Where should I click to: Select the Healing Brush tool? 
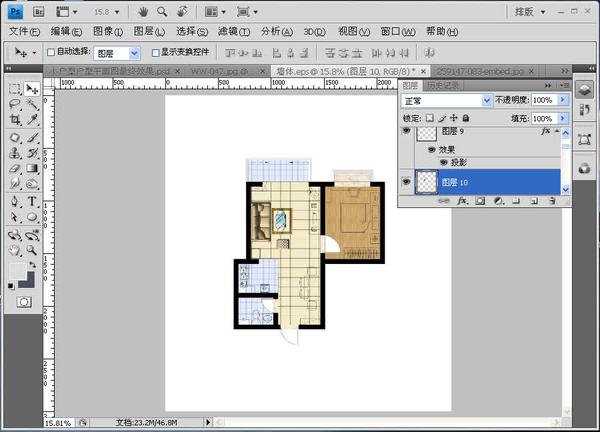pos(15,137)
